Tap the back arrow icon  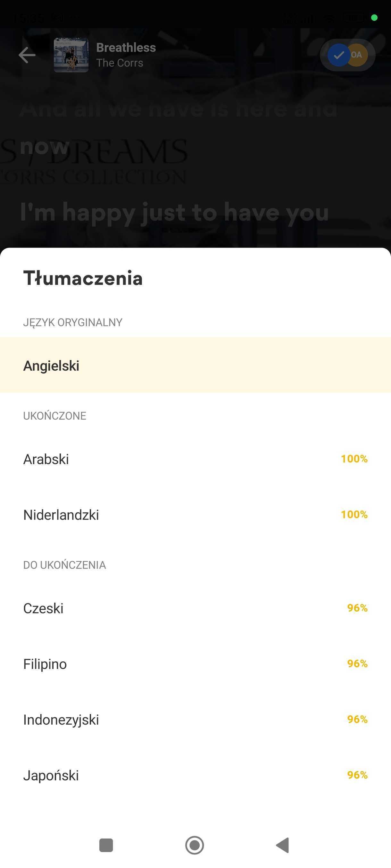(27, 55)
